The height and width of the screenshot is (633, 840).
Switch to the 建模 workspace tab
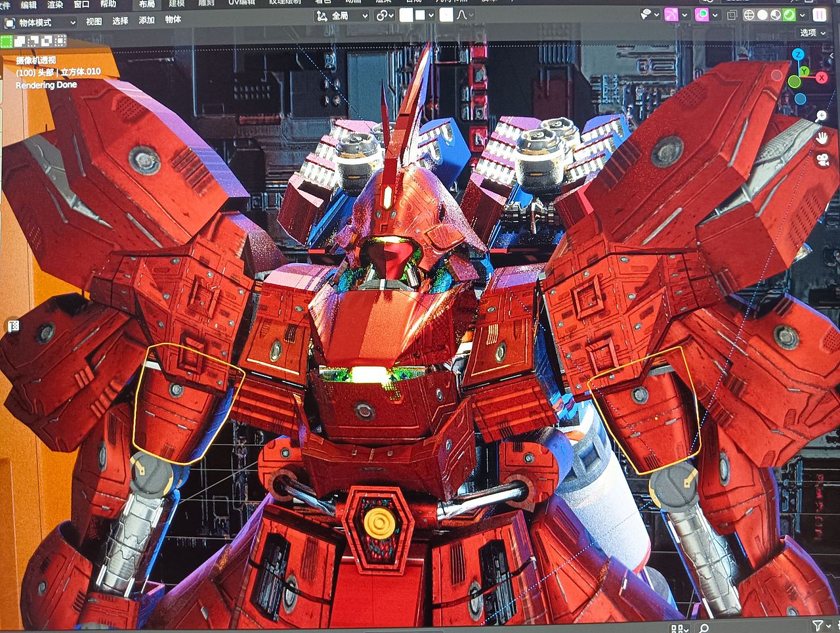pos(177,4)
